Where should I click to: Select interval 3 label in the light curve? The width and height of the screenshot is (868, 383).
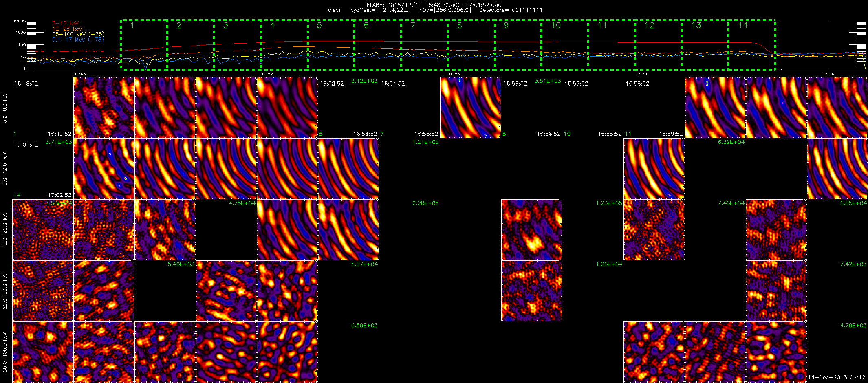tap(226, 25)
